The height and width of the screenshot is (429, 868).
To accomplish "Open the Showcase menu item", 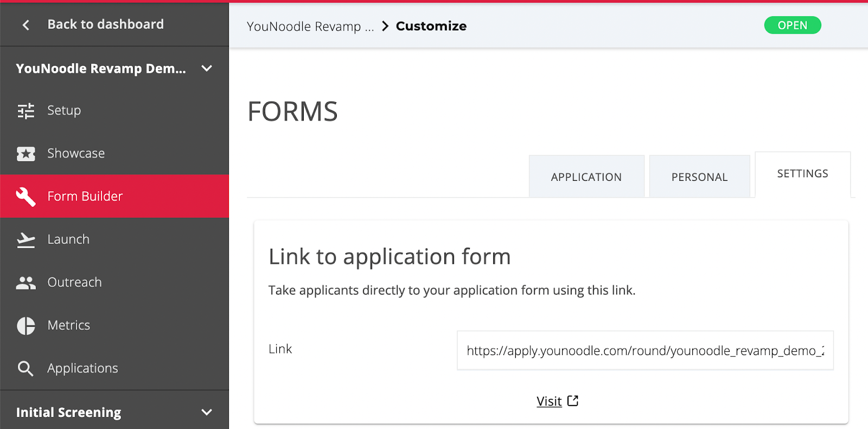I will [114, 153].
